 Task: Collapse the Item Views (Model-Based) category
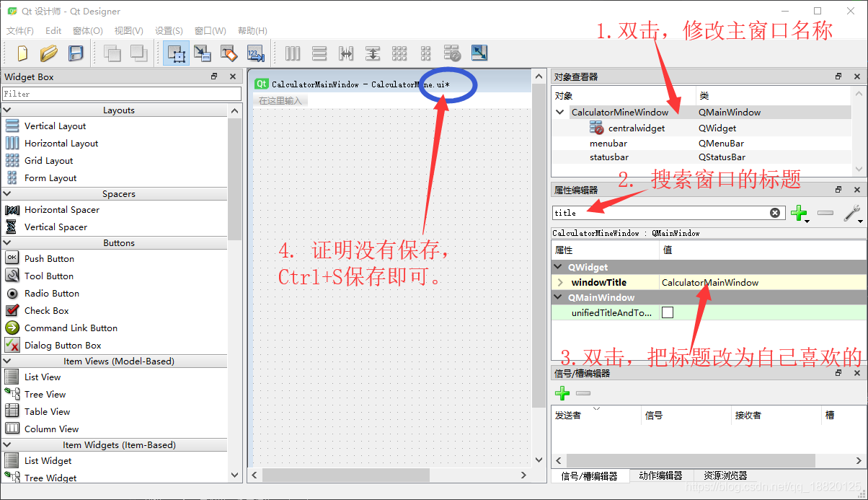7,361
